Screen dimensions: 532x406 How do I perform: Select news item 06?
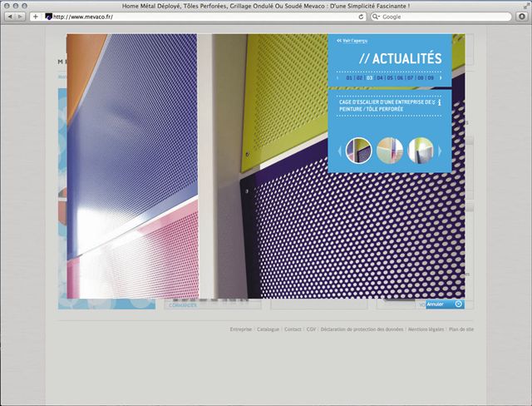400,77
